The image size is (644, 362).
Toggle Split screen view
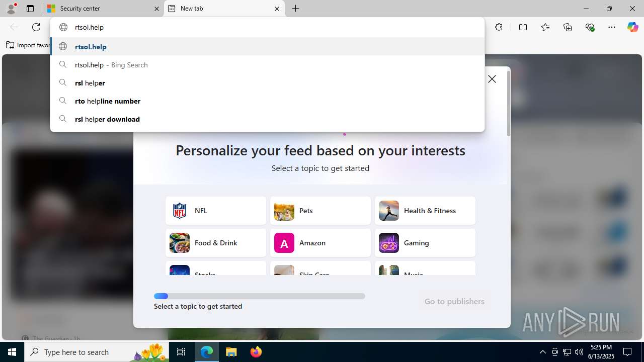pos(523,27)
